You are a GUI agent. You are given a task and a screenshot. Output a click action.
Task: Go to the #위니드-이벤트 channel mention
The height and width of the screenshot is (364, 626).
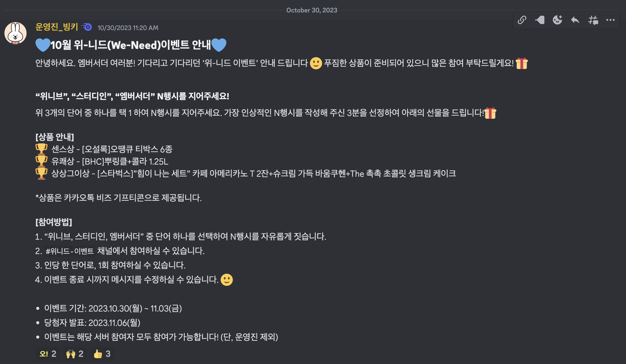[x=70, y=251]
